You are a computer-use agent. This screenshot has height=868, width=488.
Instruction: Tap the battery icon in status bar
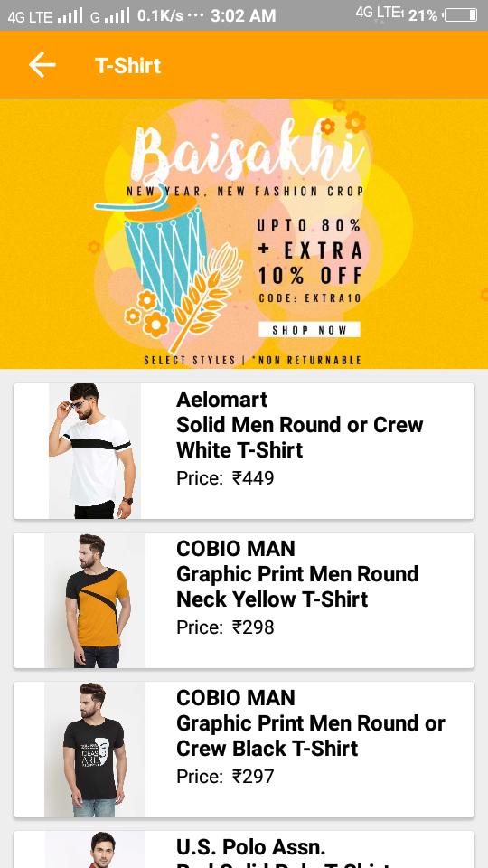click(x=460, y=15)
